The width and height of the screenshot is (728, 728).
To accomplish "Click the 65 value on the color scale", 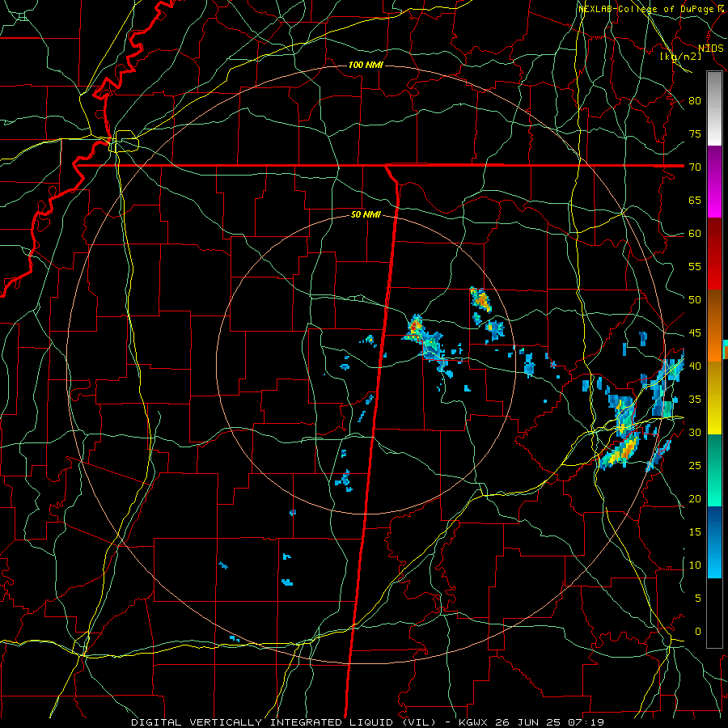I will coord(695,201).
